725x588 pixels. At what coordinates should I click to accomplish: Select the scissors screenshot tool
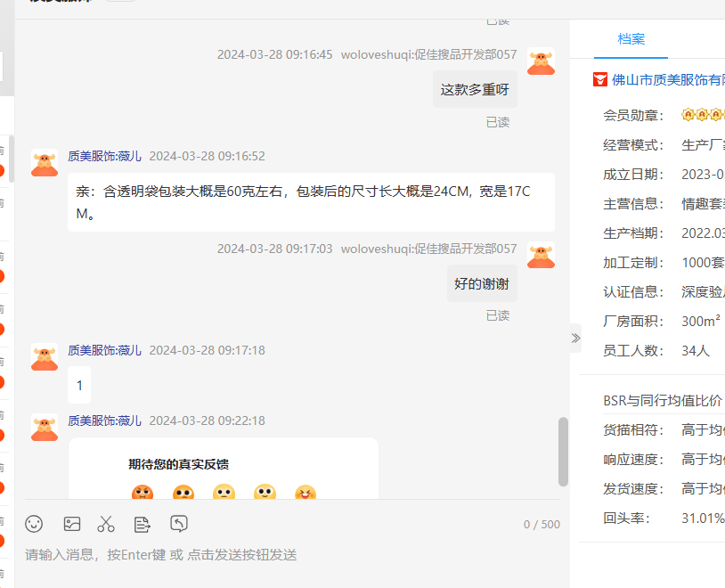(x=106, y=524)
